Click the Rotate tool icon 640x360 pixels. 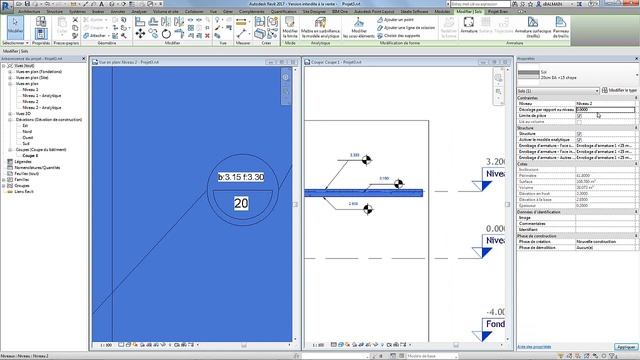(166, 33)
